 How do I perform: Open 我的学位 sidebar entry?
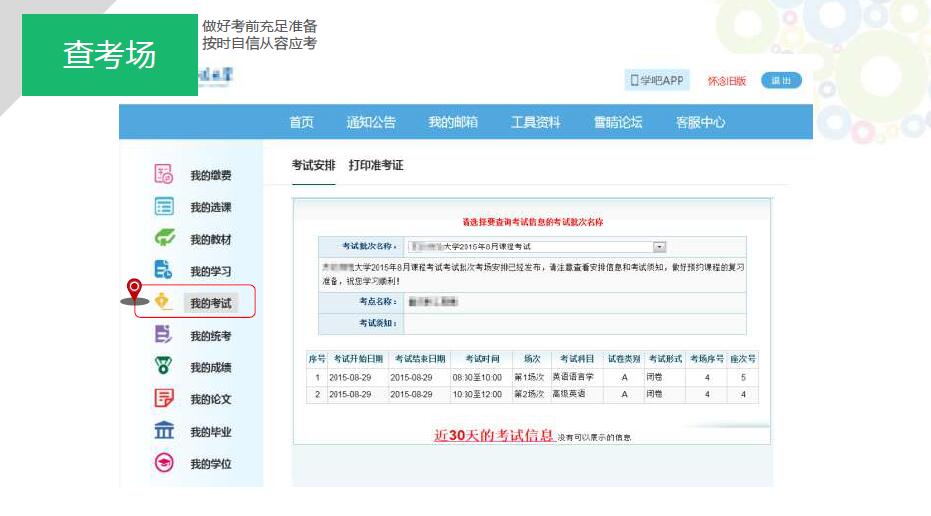pyautogui.click(x=211, y=464)
